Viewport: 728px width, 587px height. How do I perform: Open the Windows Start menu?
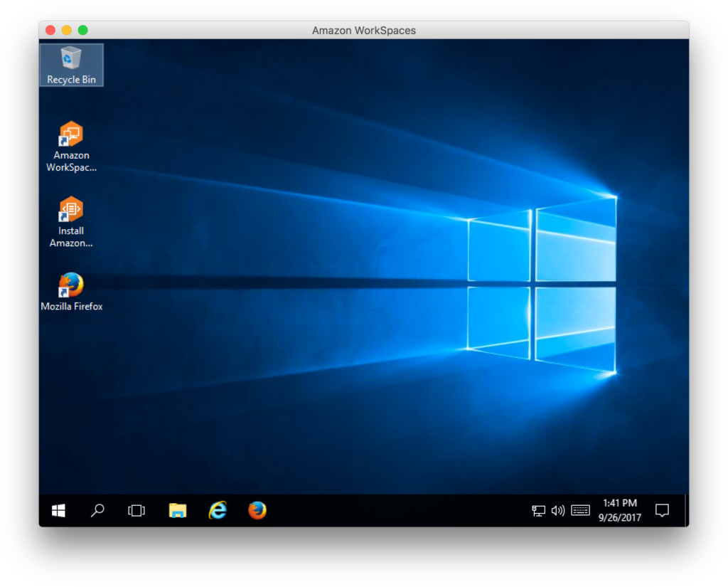point(58,510)
